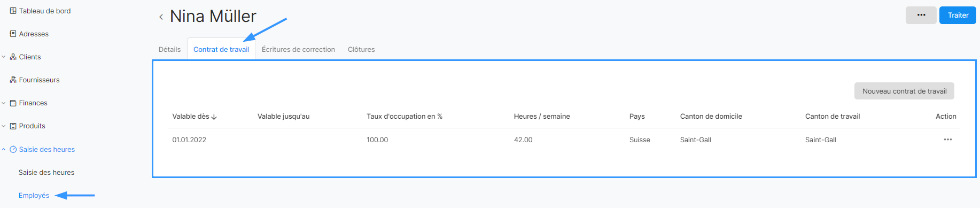Click the Fournisseurs sidebar icon
The width and height of the screenshot is (980, 208).
[13, 80]
